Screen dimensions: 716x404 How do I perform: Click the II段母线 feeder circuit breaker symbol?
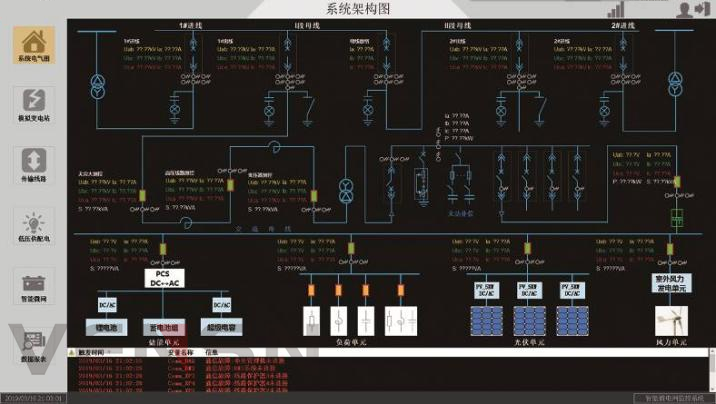click(519, 54)
